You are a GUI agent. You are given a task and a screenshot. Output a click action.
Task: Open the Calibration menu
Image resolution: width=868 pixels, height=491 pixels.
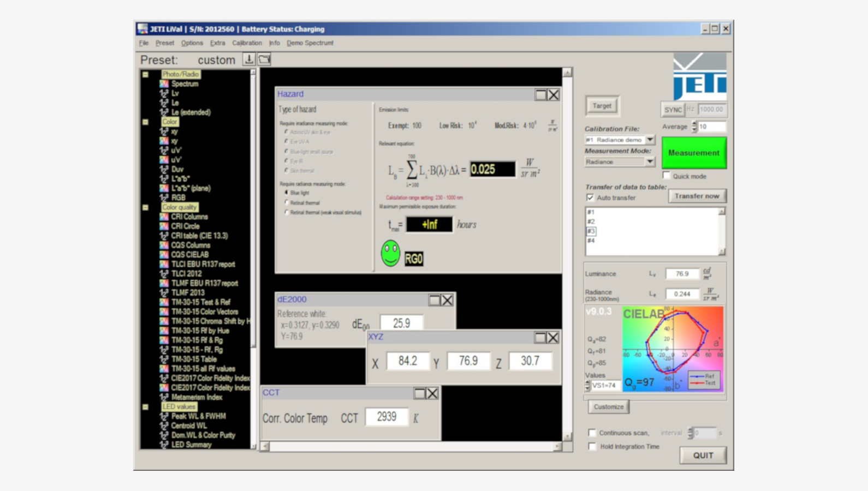(x=247, y=43)
